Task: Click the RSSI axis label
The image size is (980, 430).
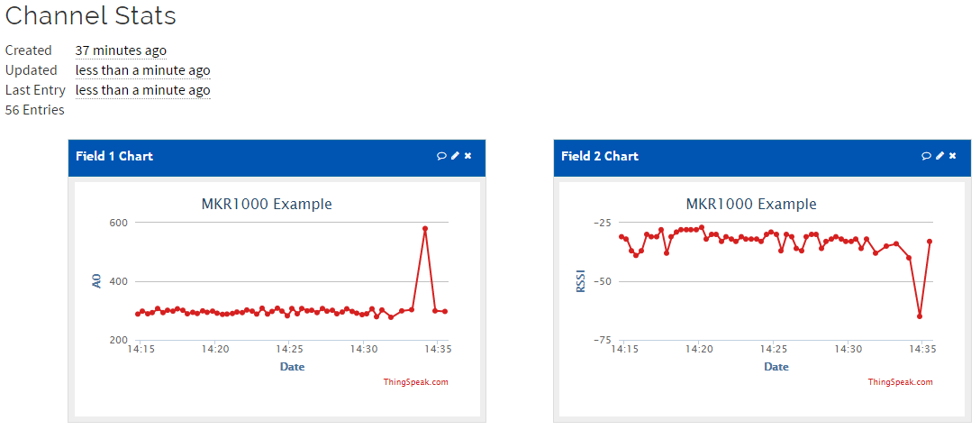Action: point(581,281)
